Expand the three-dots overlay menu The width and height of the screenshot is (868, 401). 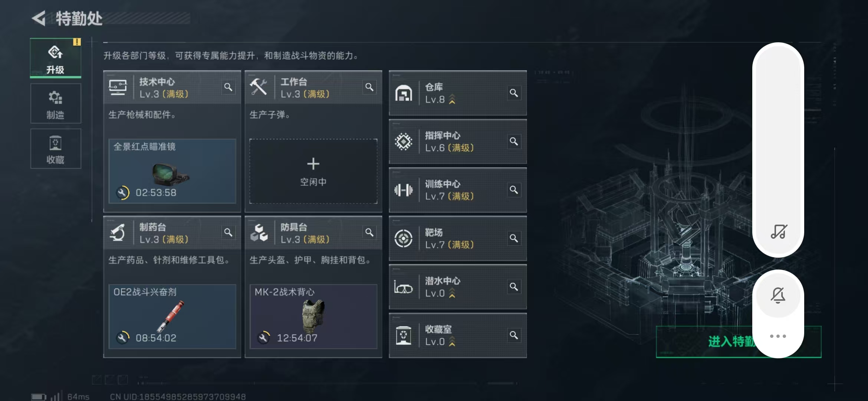click(778, 336)
